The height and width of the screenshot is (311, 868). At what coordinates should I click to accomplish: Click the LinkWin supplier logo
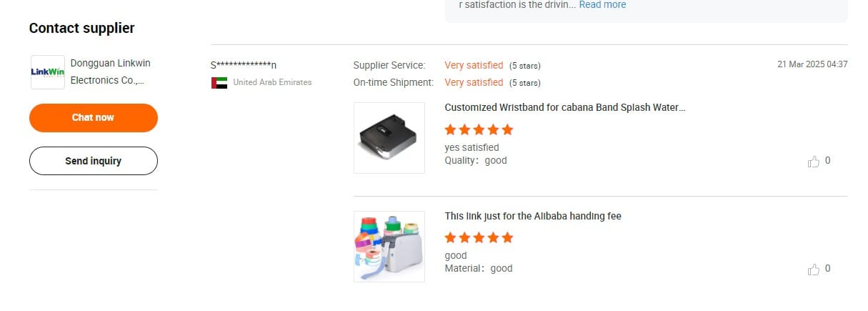[48, 72]
